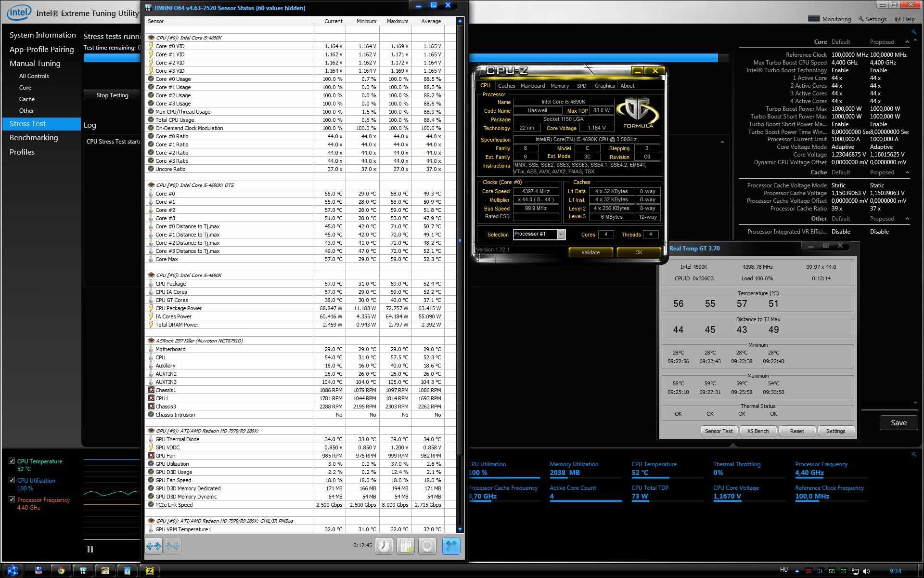This screenshot has width=924, height=578.
Task: Toggle Processor Frequency graph checkbox
Action: pos(12,499)
